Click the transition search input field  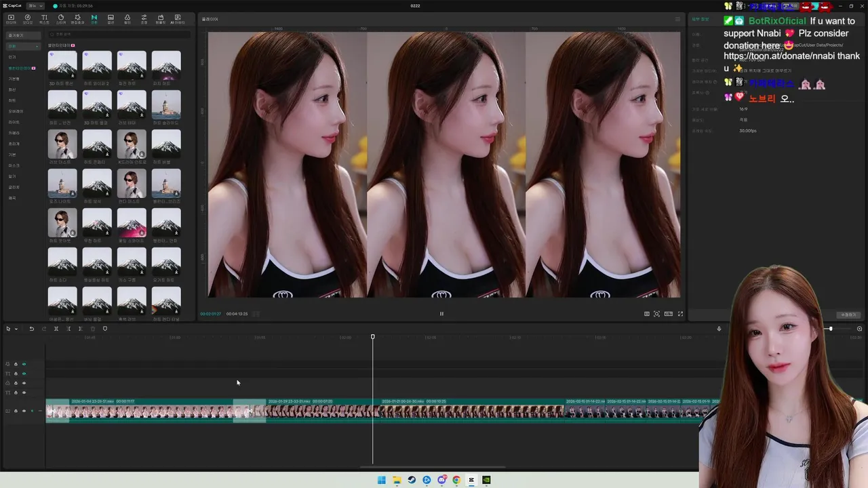tap(119, 35)
